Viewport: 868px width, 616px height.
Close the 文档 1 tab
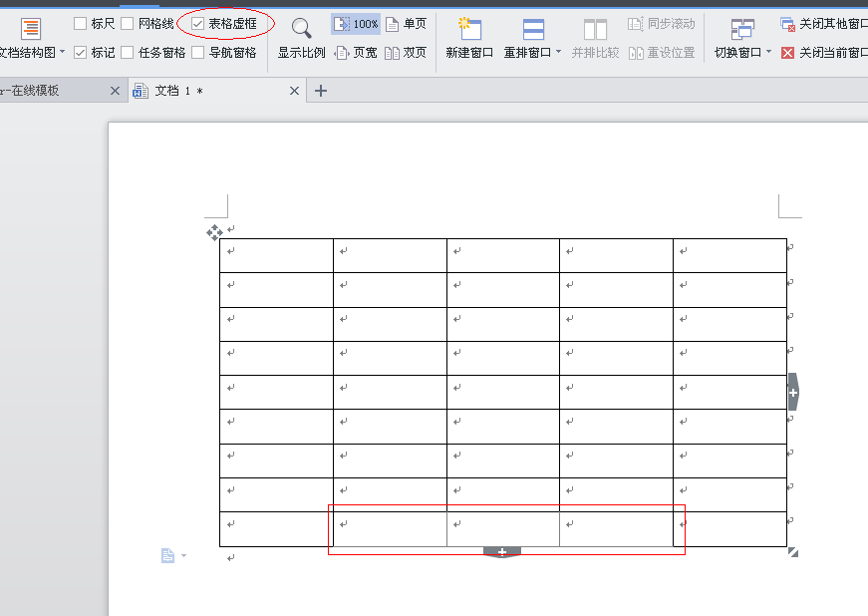tap(295, 91)
